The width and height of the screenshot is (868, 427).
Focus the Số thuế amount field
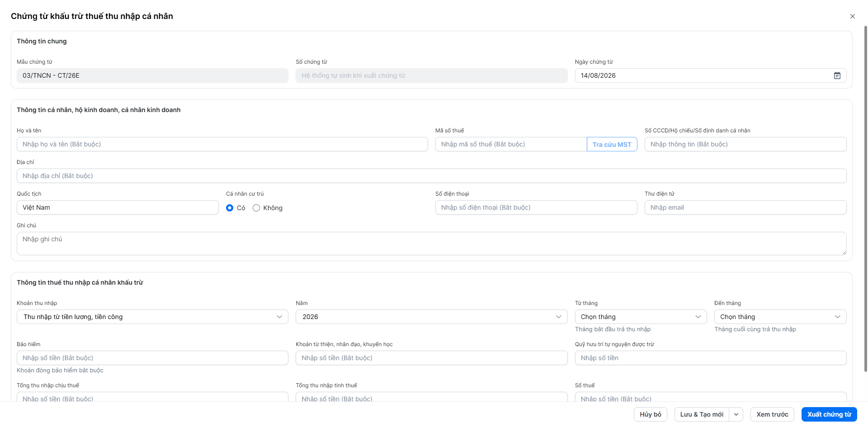coord(711,397)
